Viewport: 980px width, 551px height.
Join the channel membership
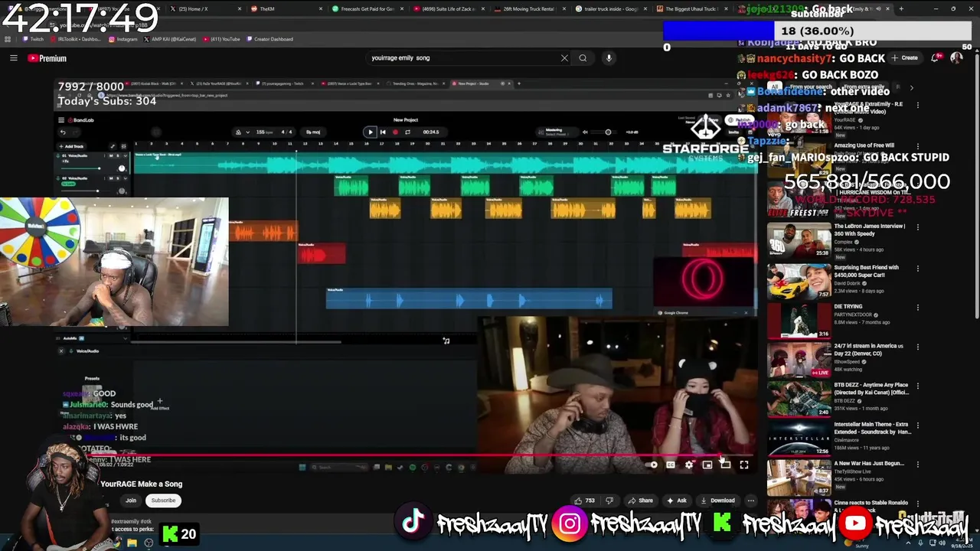click(x=131, y=500)
